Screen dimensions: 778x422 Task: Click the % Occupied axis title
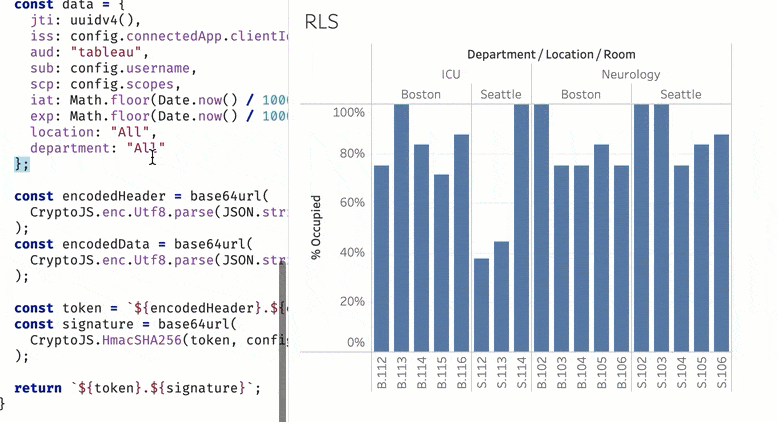[316, 227]
